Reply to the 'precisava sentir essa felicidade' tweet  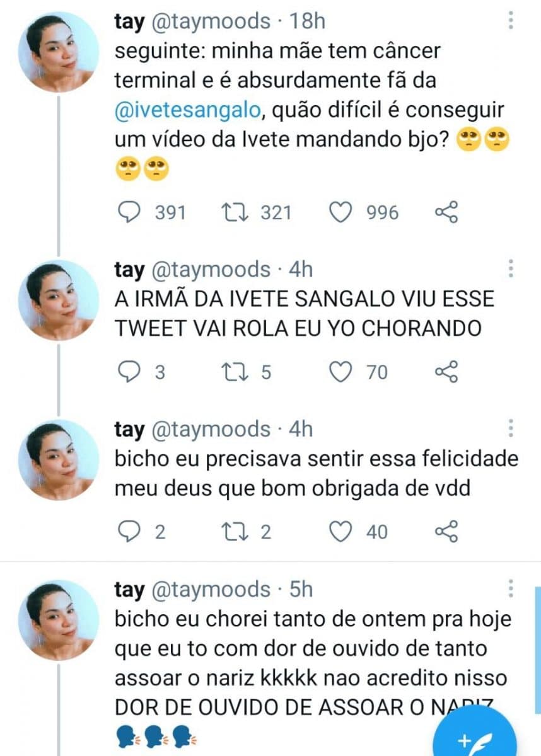click(x=130, y=532)
